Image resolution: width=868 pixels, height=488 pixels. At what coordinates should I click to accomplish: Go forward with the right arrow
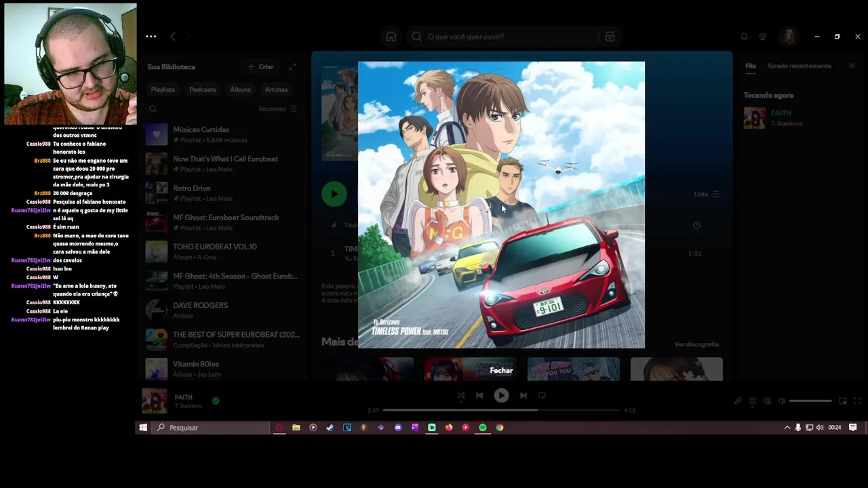[188, 37]
